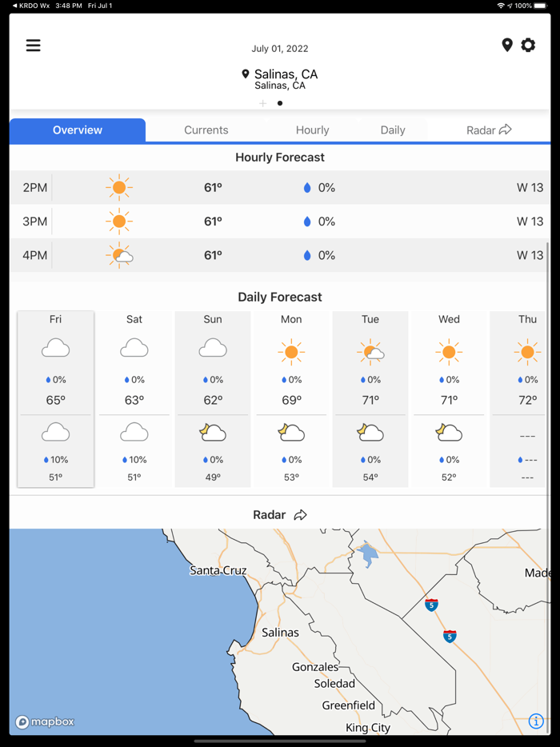Tap the share arrow next to Radar tab
560x747 pixels.
[505, 129]
